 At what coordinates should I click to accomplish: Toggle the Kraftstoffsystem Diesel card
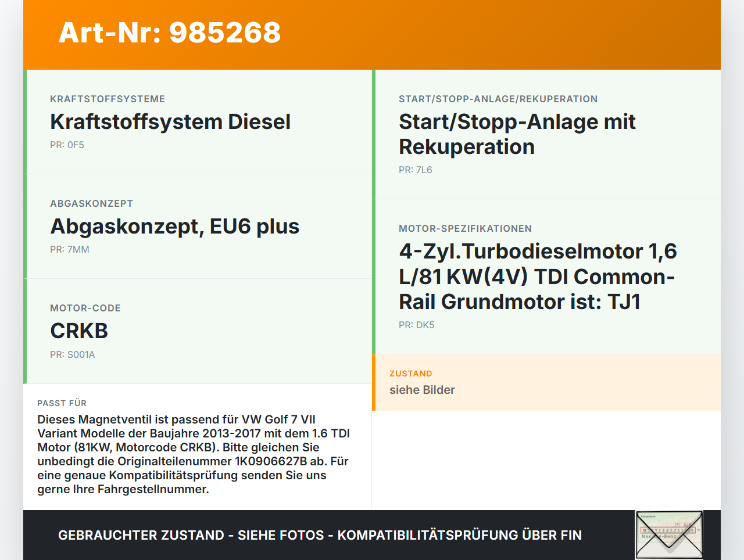[198, 121]
